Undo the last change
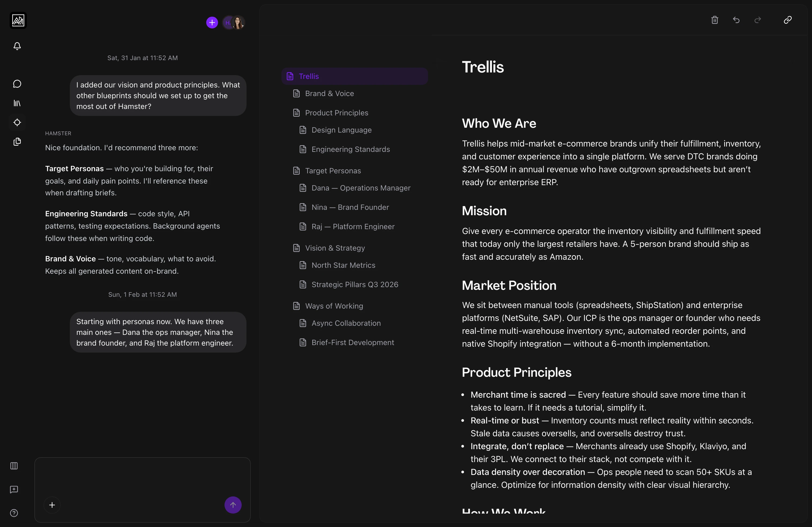 [x=736, y=20]
